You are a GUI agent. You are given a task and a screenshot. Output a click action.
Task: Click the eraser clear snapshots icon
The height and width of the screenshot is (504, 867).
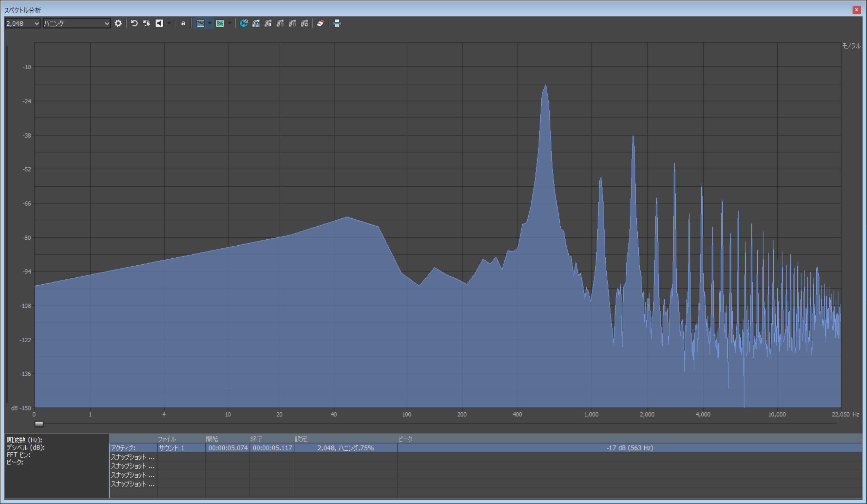tap(320, 24)
